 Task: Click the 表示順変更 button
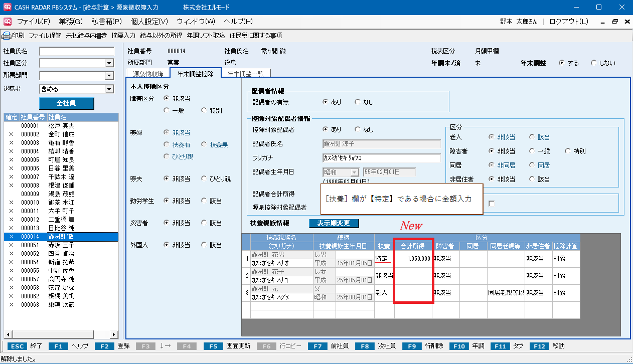334,223
